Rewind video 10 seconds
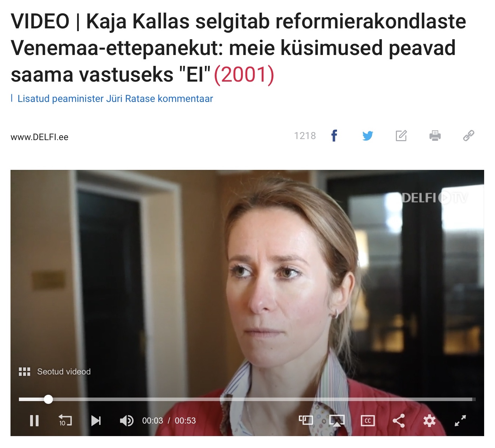The width and height of the screenshot is (495, 448). click(x=65, y=420)
